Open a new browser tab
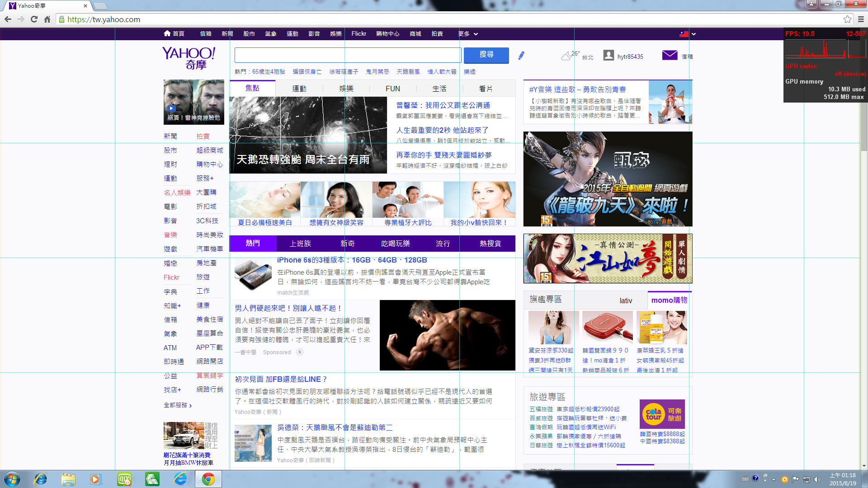 click(100, 6)
